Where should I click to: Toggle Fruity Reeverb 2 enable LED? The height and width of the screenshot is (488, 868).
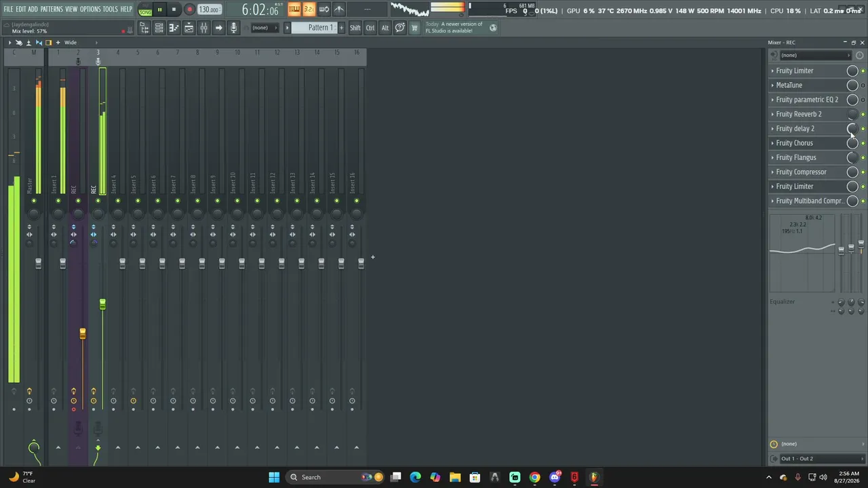[863, 115]
